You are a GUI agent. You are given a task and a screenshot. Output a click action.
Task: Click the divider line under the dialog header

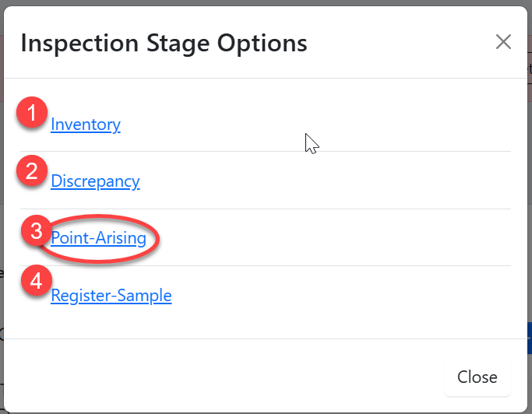pos(265,78)
